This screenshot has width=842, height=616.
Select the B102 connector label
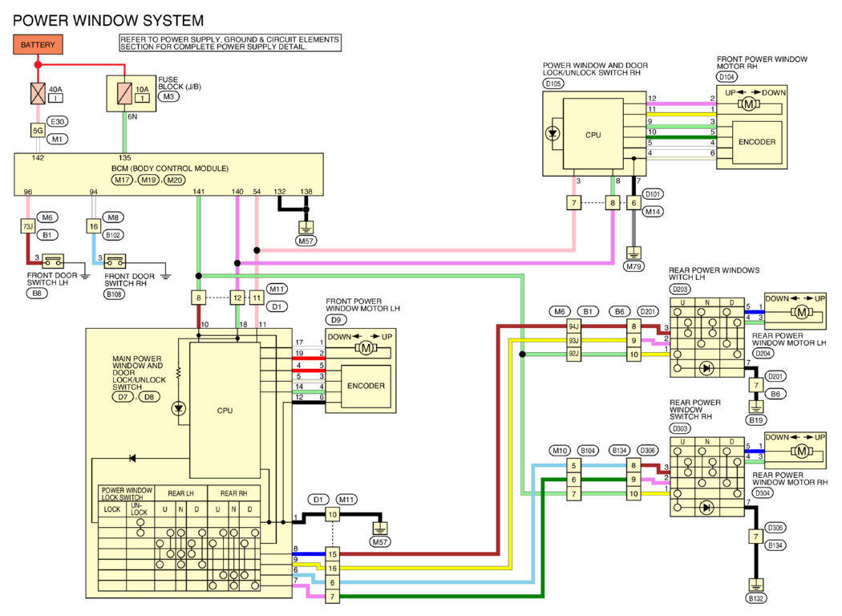coord(113,235)
